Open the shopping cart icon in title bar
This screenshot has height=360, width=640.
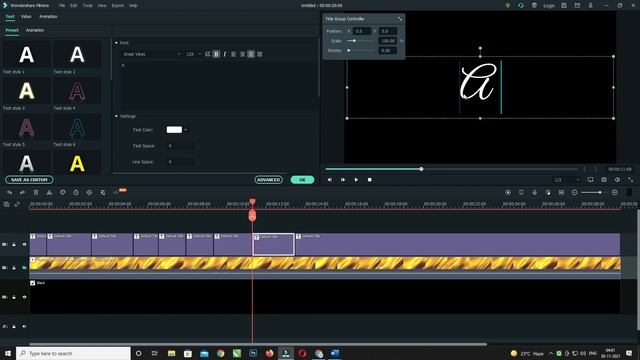point(534,6)
